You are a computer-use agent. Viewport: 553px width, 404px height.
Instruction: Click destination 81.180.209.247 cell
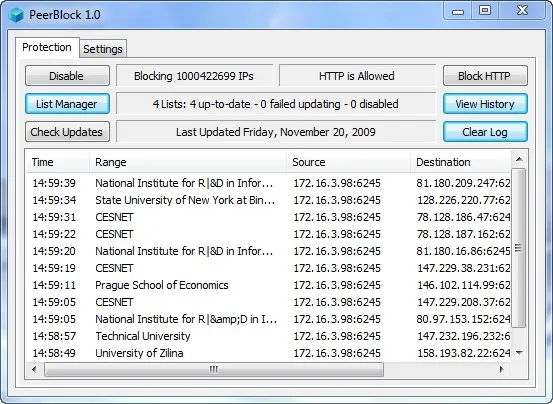pos(463,183)
